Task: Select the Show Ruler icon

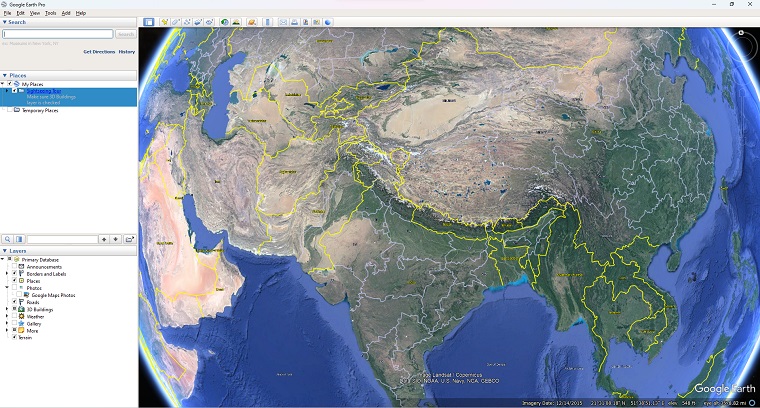Action: point(268,22)
